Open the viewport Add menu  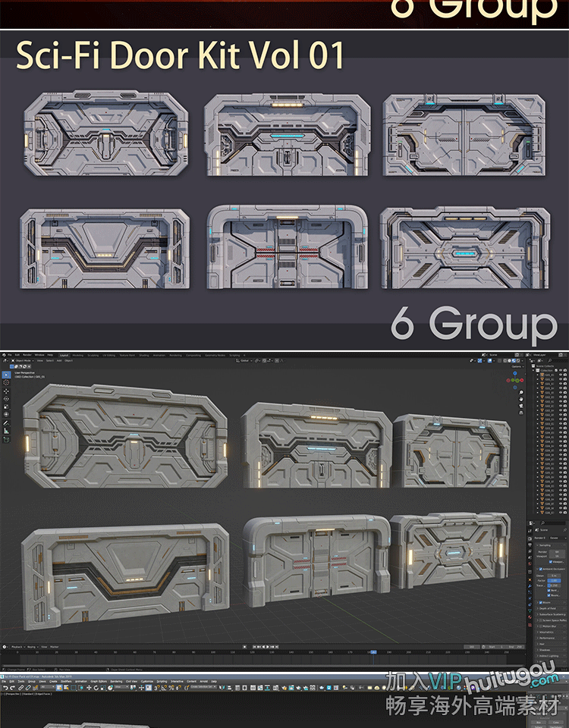(x=59, y=361)
